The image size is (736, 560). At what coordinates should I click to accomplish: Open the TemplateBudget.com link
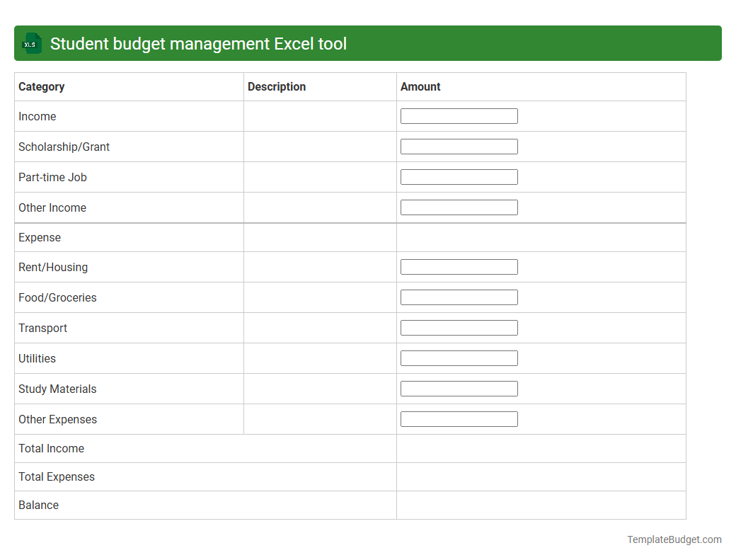pos(674,539)
